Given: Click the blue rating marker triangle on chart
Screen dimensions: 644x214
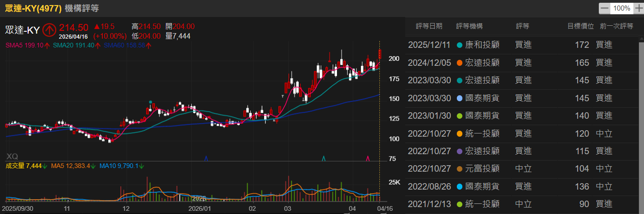Looking at the screenshot, I should [206, 158].
